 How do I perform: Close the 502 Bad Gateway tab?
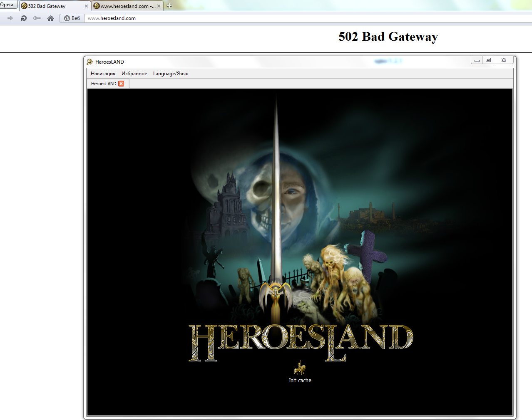(x=86, y=6)
